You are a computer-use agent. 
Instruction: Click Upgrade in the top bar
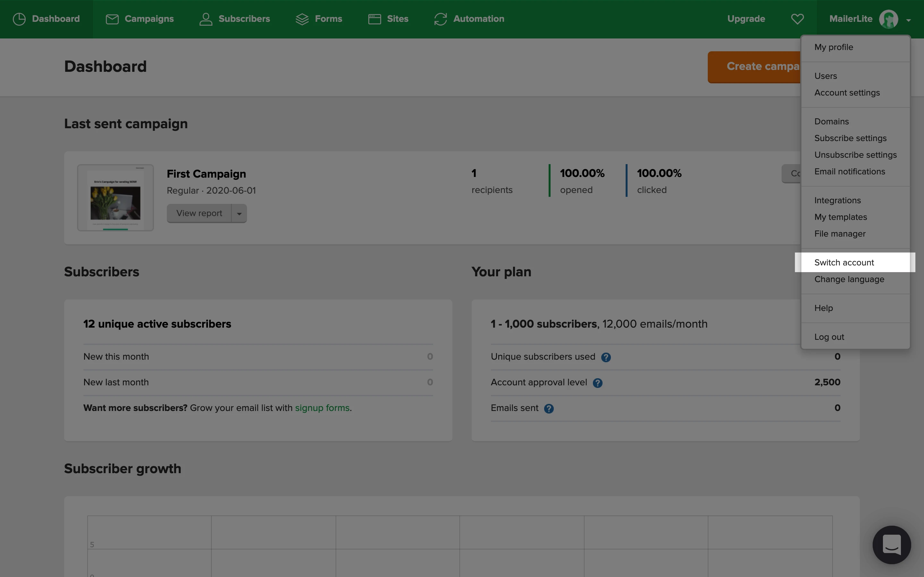coord(746,19)
